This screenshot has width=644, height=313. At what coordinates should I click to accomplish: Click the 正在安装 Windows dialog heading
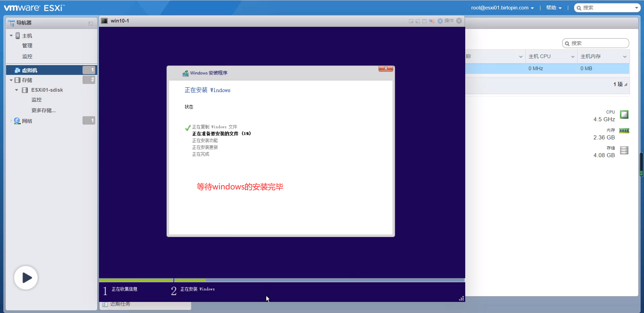(207, 90)
